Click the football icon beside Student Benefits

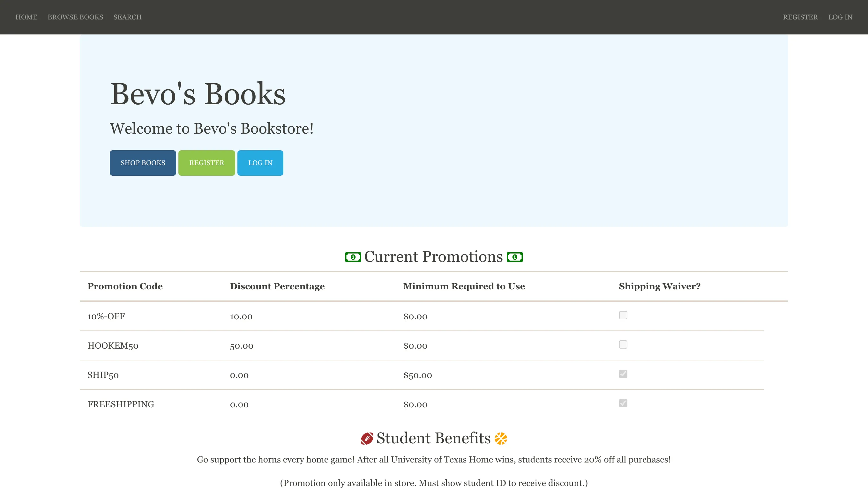point(368,438)
